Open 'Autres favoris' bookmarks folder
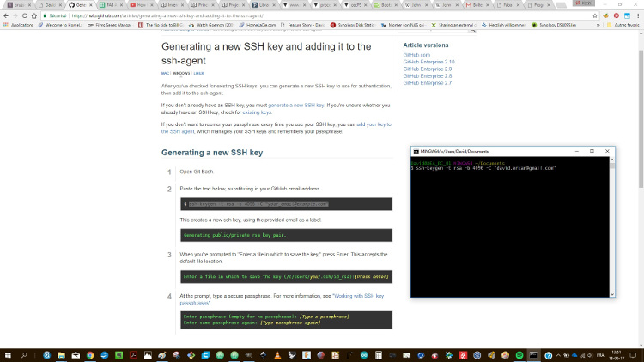The image size is (644, 362). [624, 25]
